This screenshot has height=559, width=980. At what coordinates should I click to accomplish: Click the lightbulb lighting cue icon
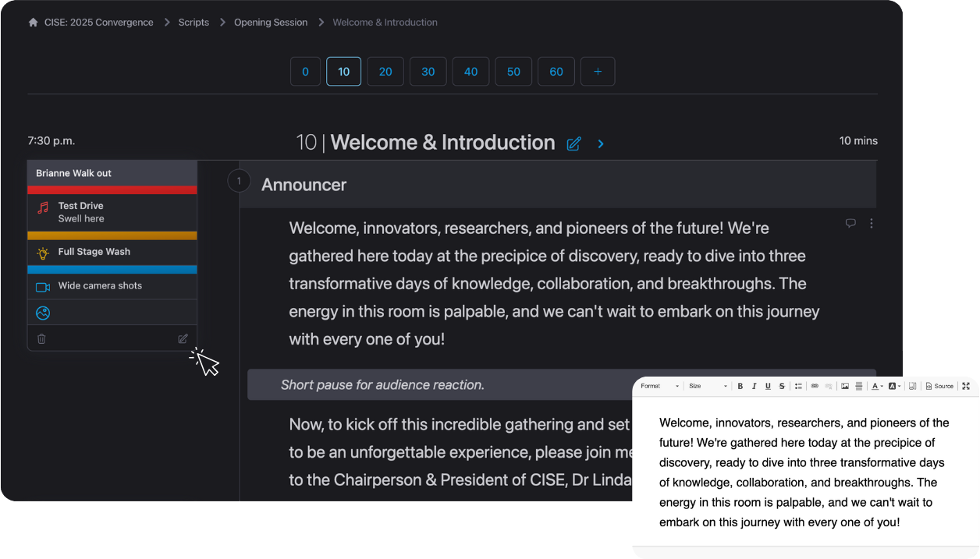[43, 253]
